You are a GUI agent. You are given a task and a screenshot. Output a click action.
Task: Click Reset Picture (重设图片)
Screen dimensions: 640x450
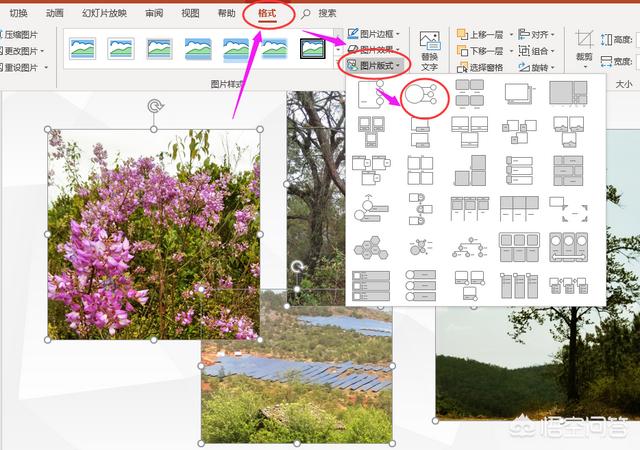22,67
